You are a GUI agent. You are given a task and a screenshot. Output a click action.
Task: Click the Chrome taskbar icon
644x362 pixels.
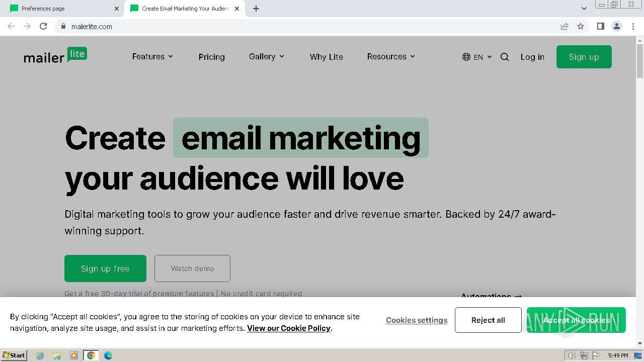pyautogui.click(x=91, y=355)
